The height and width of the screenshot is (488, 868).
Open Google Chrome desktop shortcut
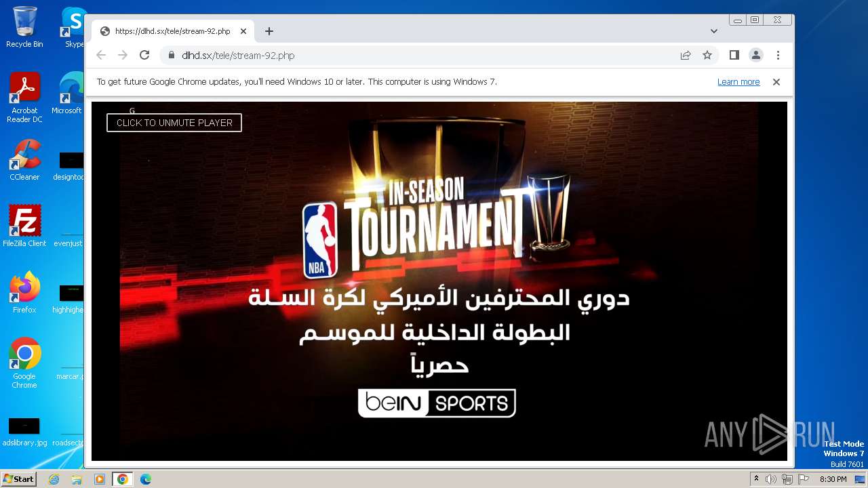point(24,363)
